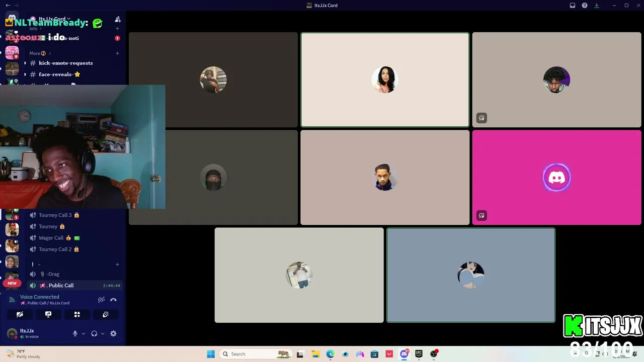Focus the long-haired woman's call tile
Screen dimensions: 644x362
tap(385, 80)
